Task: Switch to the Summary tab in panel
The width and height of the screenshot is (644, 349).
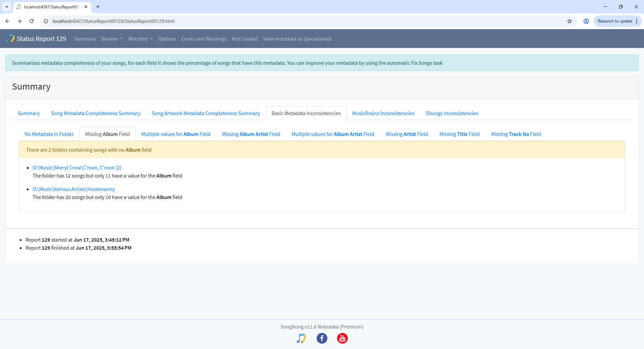Action: 29,113
